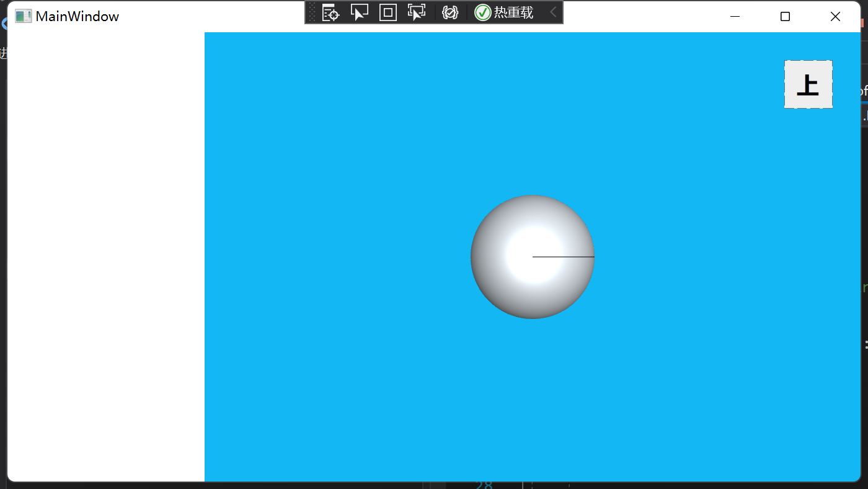Click the thin horizontal line on the sphere
Image resolution: width=868 pixels, height=489 pixels.
[564, 256]
